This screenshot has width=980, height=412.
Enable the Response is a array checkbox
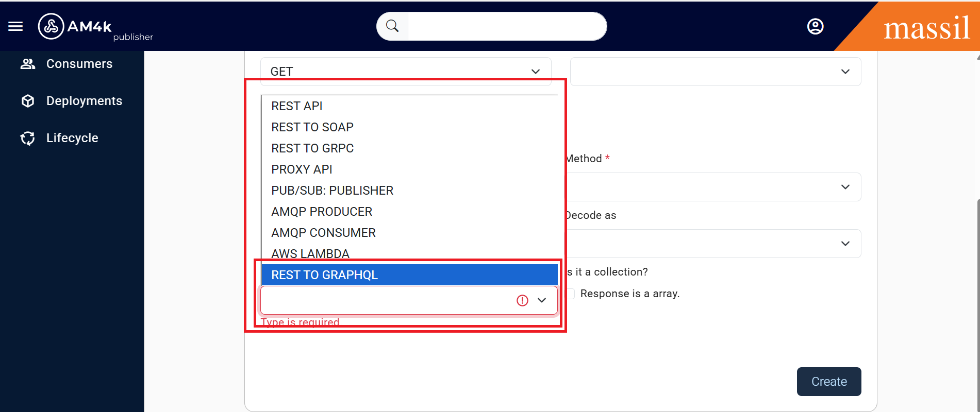coord(571,294)
